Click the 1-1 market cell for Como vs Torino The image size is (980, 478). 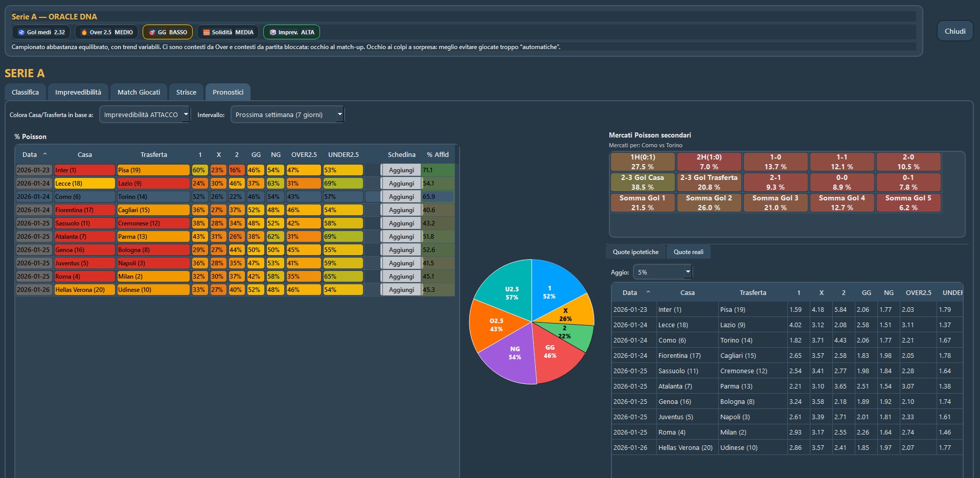pos(842,162)
